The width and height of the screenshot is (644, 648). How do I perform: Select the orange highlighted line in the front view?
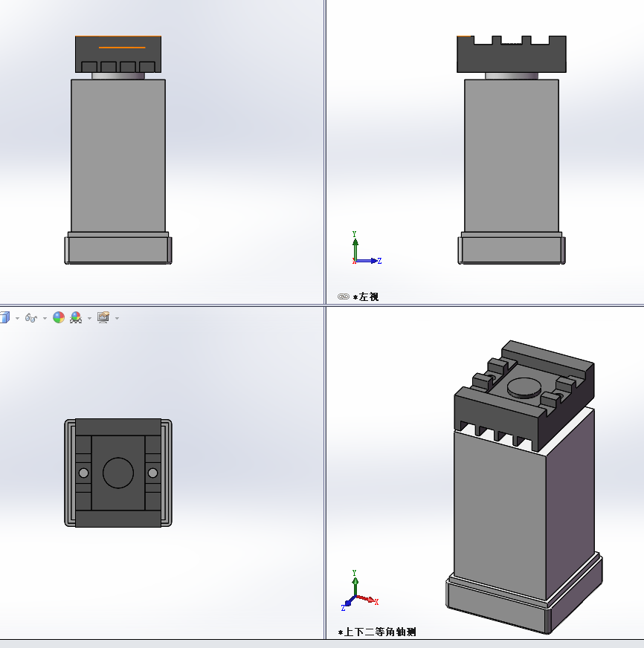[x=122, y=48]
